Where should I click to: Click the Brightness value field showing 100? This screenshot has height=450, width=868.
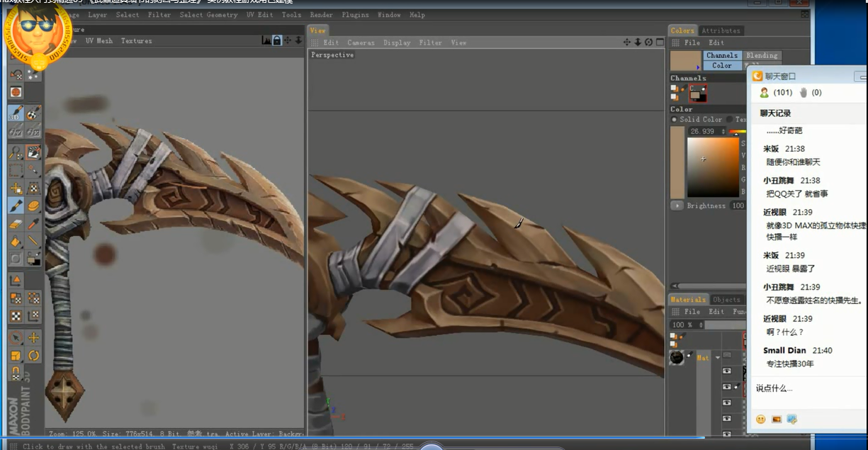(738, 206)
